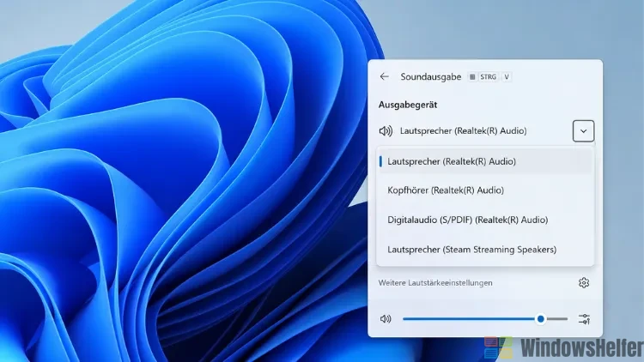This screenshot has height=362, width=644.
Task: Open the sound mixer settings icon
Action: 584,319
